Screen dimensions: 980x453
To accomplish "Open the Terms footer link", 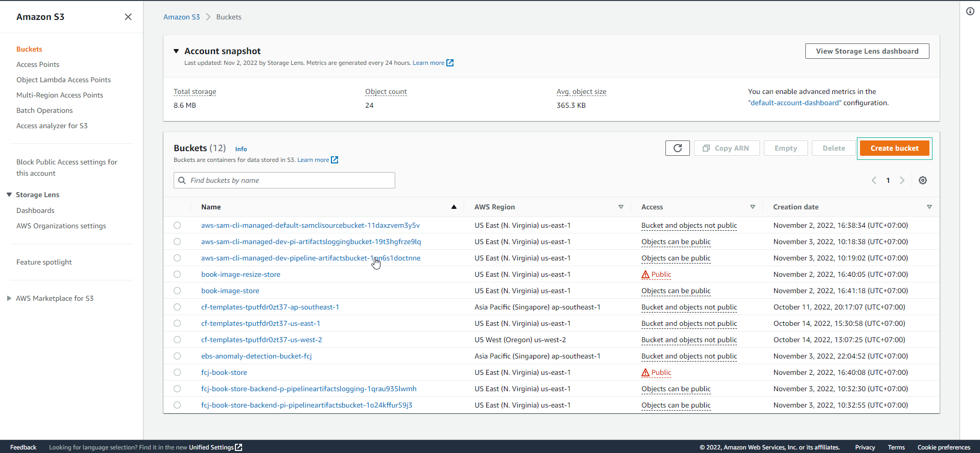I will (896, 447).
